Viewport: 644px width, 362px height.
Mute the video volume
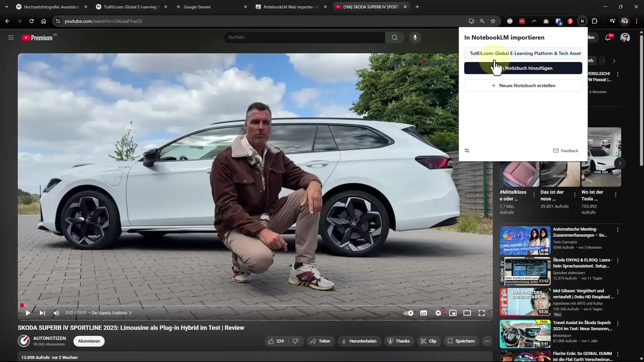coord(56,313)
